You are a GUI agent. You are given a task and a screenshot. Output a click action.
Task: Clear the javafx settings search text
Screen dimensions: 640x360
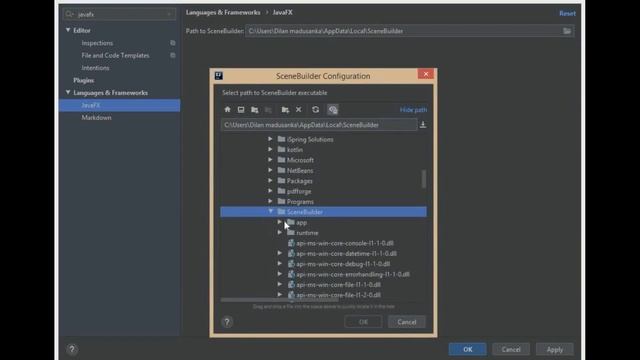(169, 14)
